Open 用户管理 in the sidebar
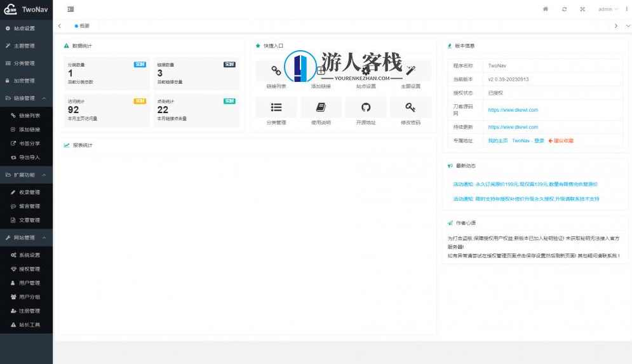632x364 pixels. pos(26,283)
